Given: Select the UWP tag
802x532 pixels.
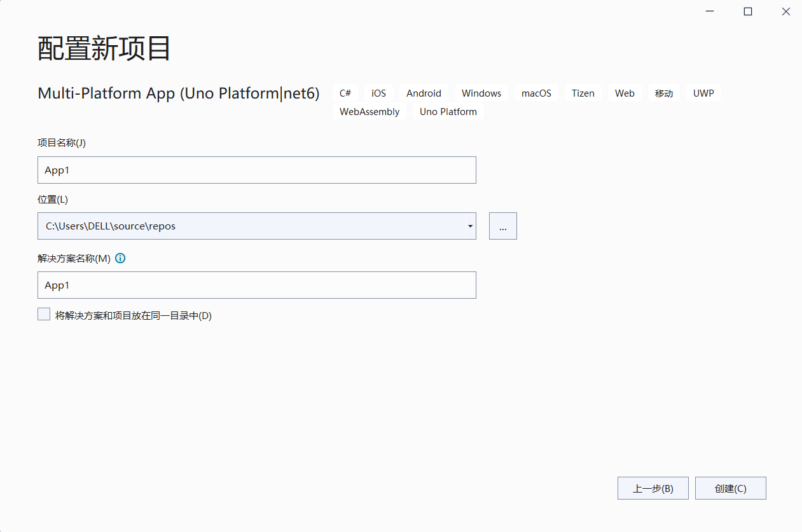Looking at the screenshot, I should click(703, 93).
